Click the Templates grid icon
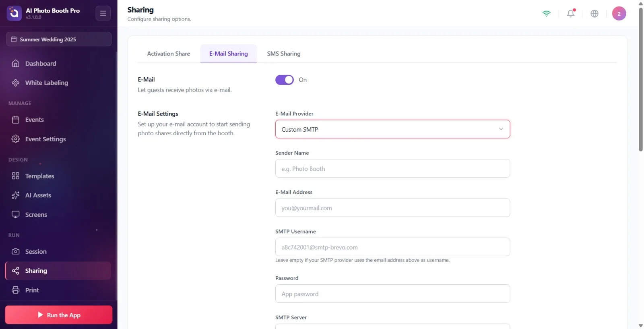Image resolution: width=644 pixels, height=329 pixels. click(16, 176)
